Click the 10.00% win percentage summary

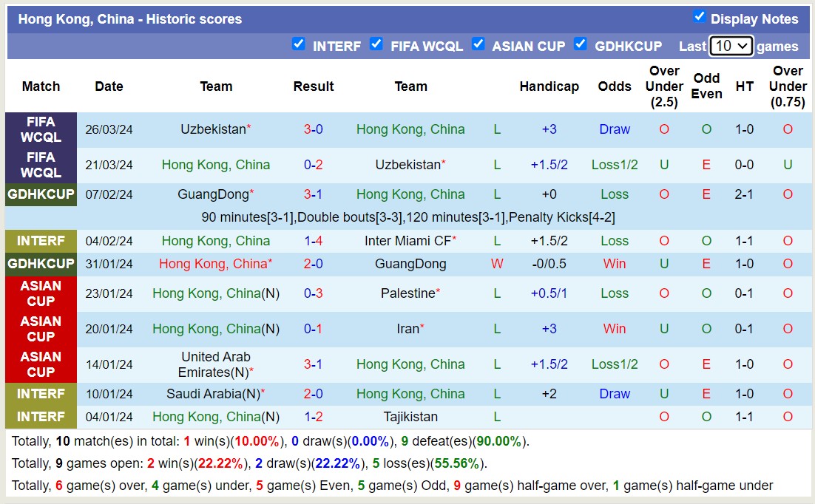click(257, 441)
